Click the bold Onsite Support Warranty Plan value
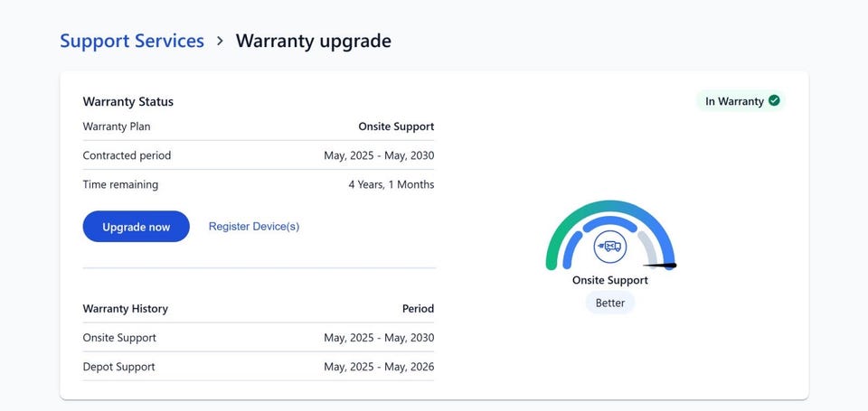 click(396, 126)
